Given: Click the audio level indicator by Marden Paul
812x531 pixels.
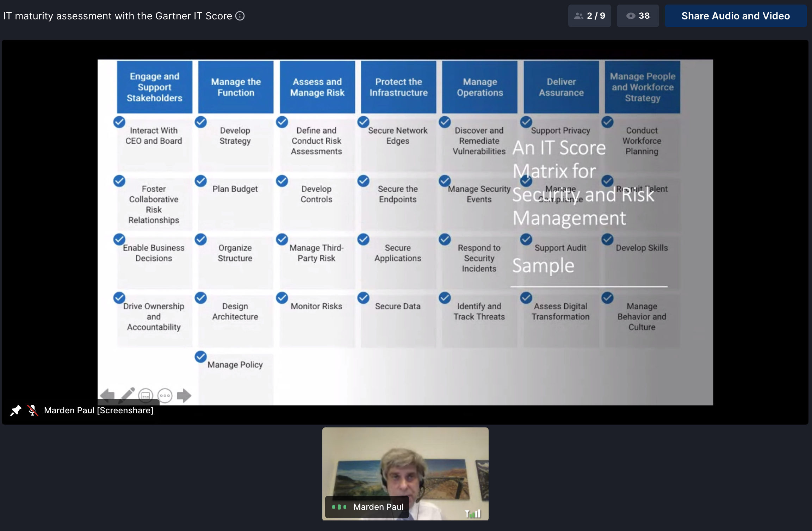Looking at the screenshot, I should tap(339, 507).
